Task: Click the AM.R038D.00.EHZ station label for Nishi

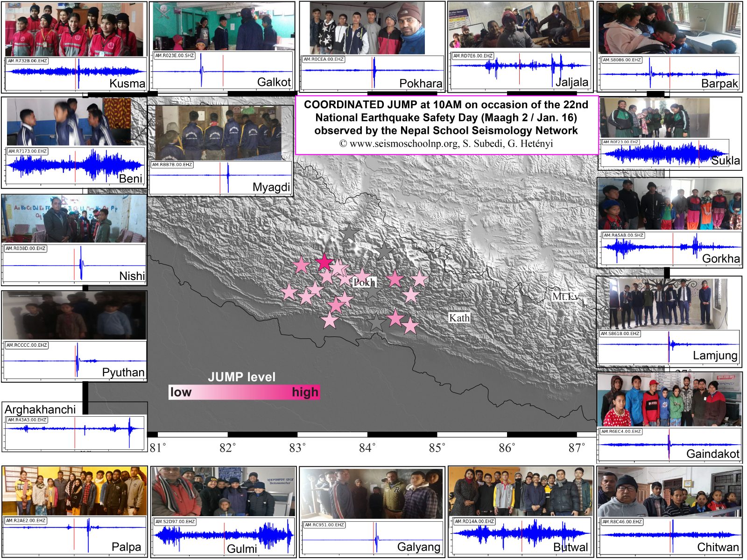Action: (26, 248)
